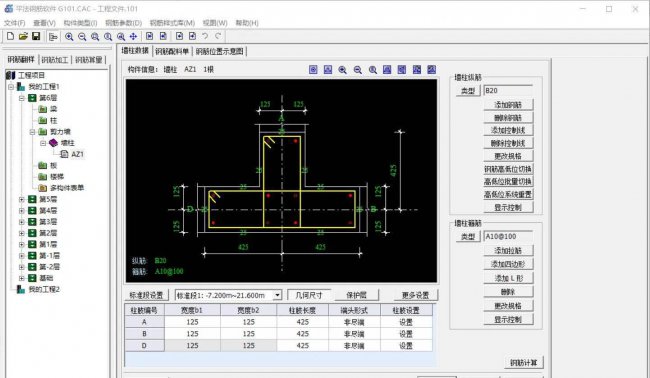650x378 pixels.
Task: Expand the 第5层 tree node
Action: (22, 199)
